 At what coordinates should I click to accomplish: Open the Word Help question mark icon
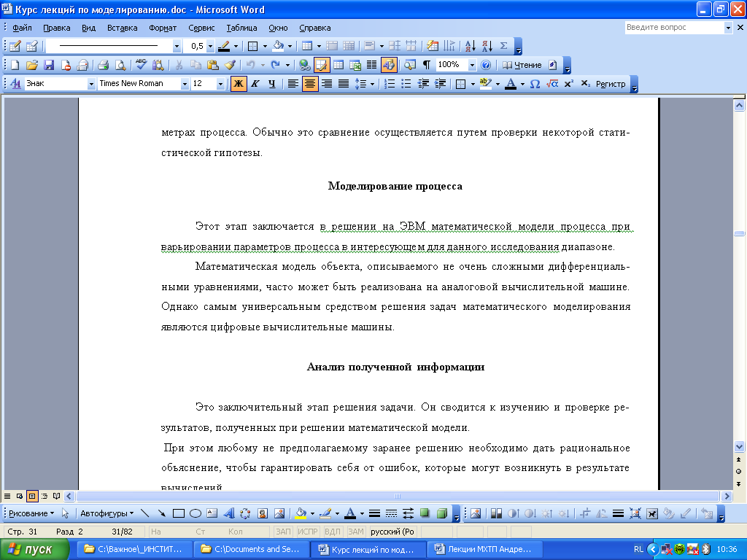(x=485, y=65)
